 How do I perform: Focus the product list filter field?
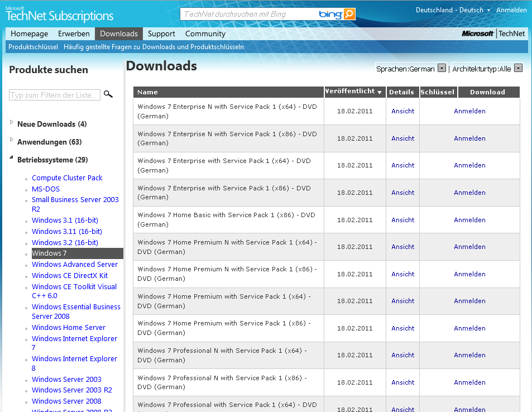pyautogui.click(x=55, y=95)
